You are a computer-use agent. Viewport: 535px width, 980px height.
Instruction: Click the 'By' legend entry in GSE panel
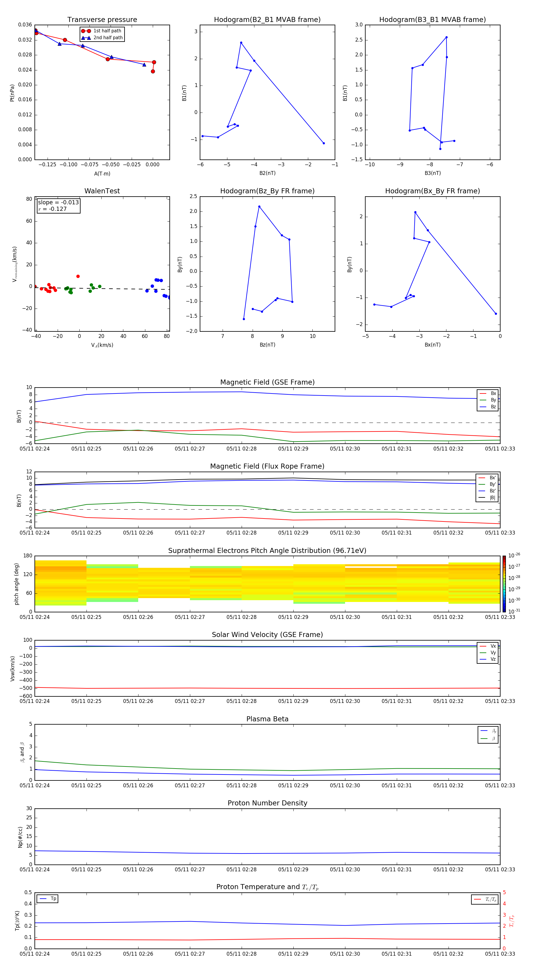pos(488,400)
